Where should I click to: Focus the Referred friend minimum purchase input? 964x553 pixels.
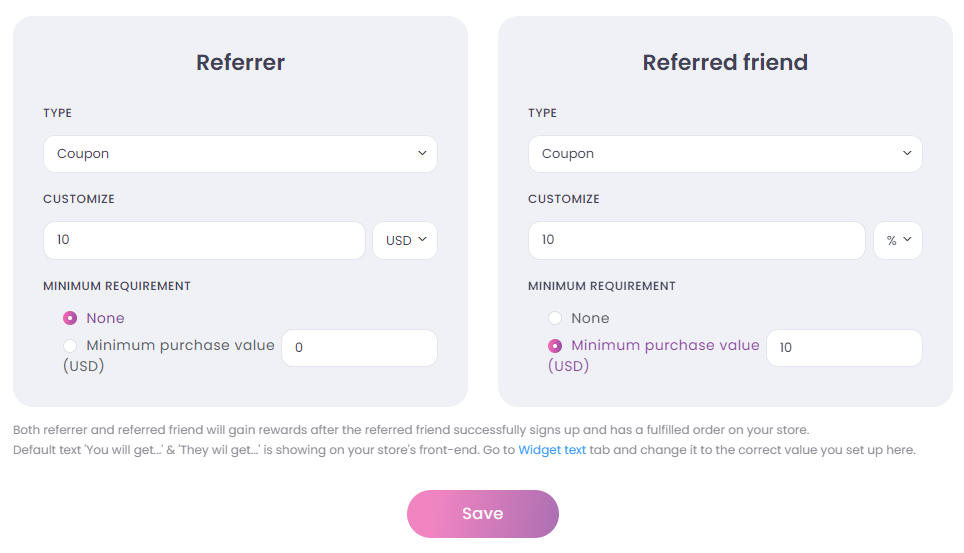coord(844,348)
